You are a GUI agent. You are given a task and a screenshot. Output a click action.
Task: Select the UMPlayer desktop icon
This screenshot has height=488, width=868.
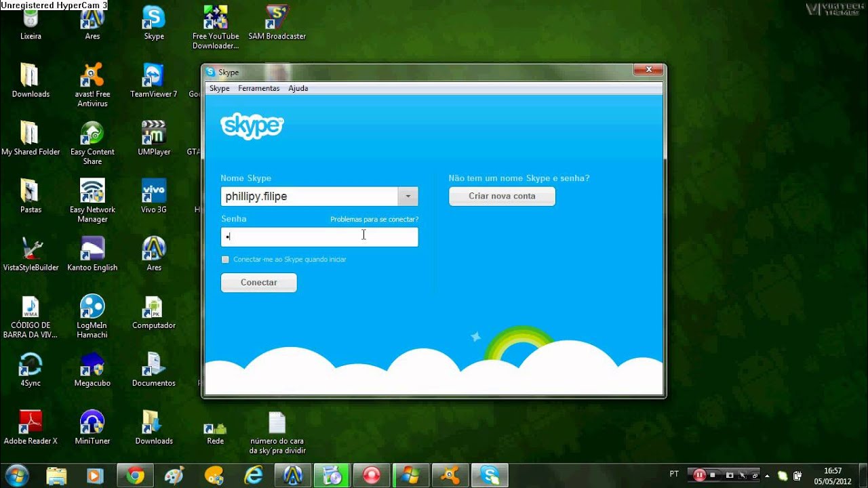coord(154,139)
